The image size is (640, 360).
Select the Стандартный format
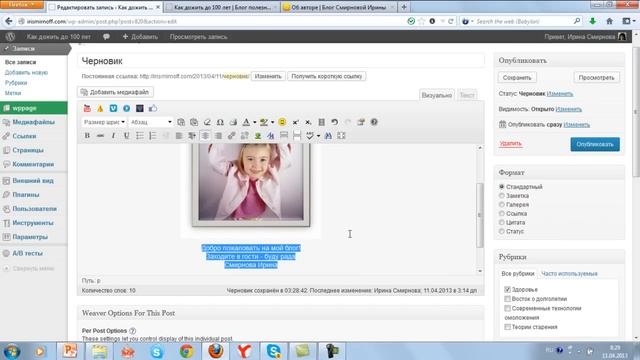[x=502, y=187]
